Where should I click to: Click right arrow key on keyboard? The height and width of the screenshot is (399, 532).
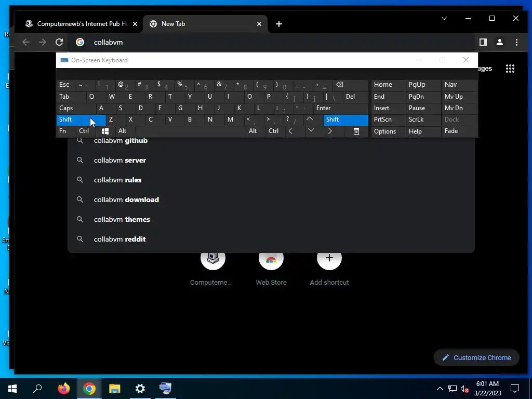(330, 131)
